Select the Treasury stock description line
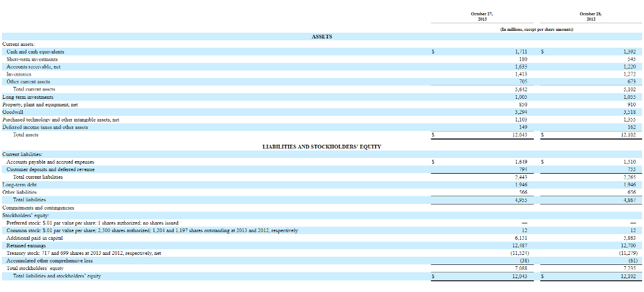The width and height of the screenshot is (644, 292). (x=84, y=253)
